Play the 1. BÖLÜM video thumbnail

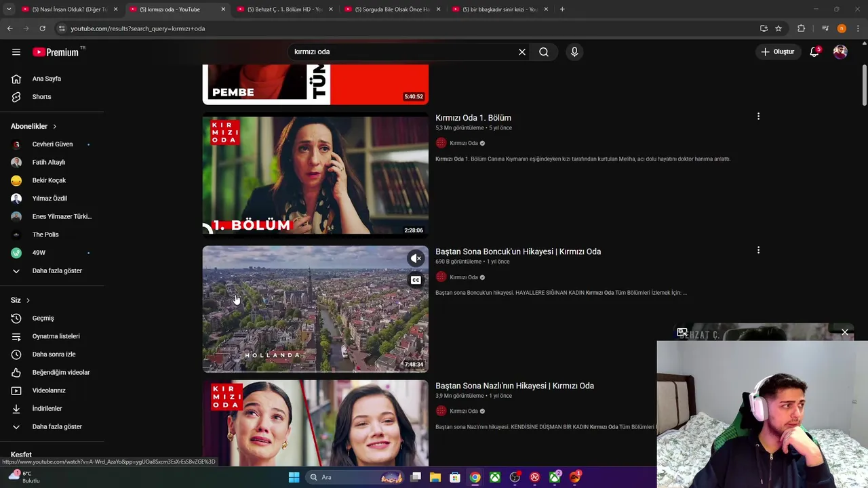pos(315,176)
